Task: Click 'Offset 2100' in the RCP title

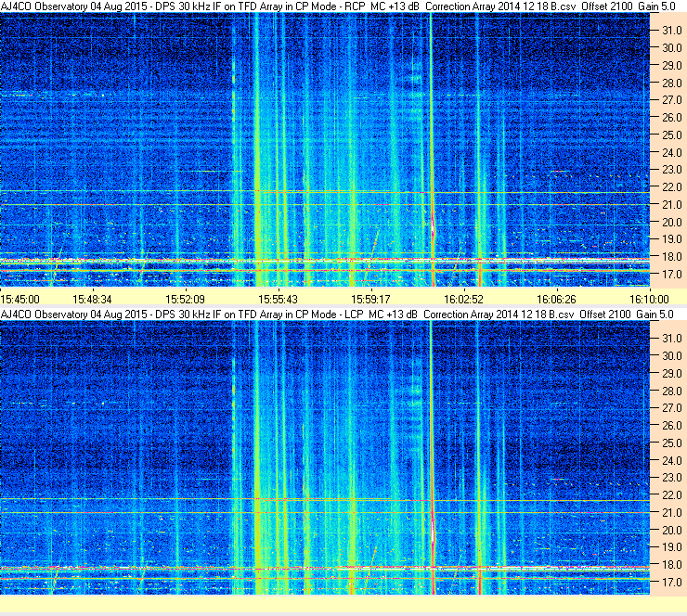Action: click(607, 6)
